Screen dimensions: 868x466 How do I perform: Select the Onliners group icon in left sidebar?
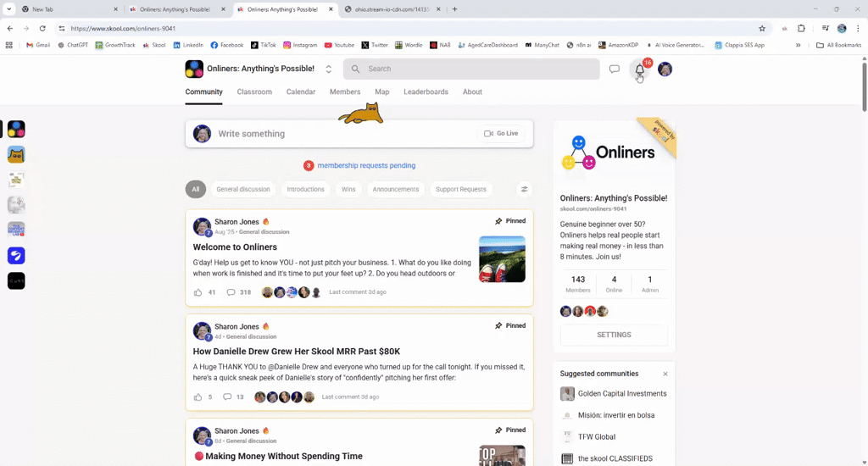(x=16, y=130)
